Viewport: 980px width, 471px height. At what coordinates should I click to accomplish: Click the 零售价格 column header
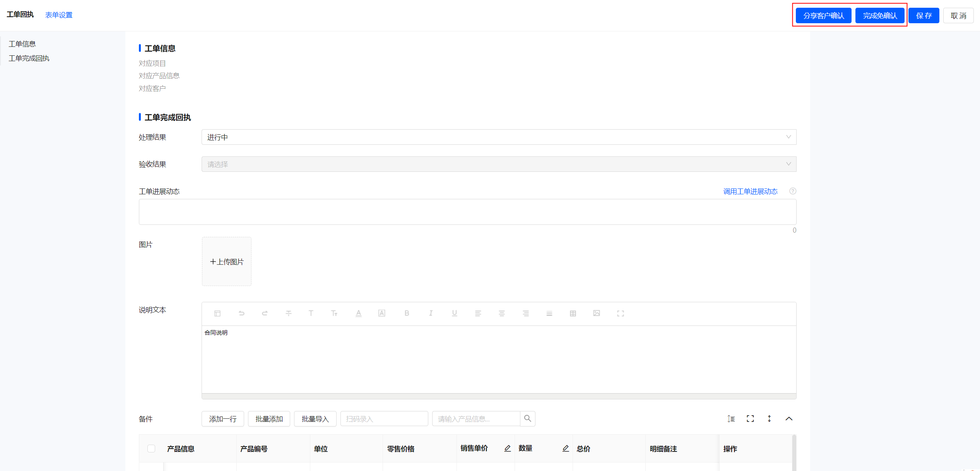(x=401, y=449)
